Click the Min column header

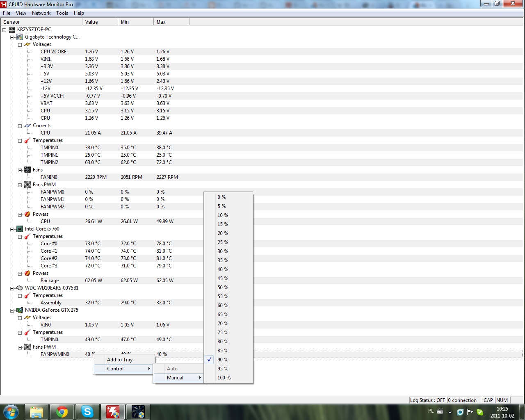(136, 22)
